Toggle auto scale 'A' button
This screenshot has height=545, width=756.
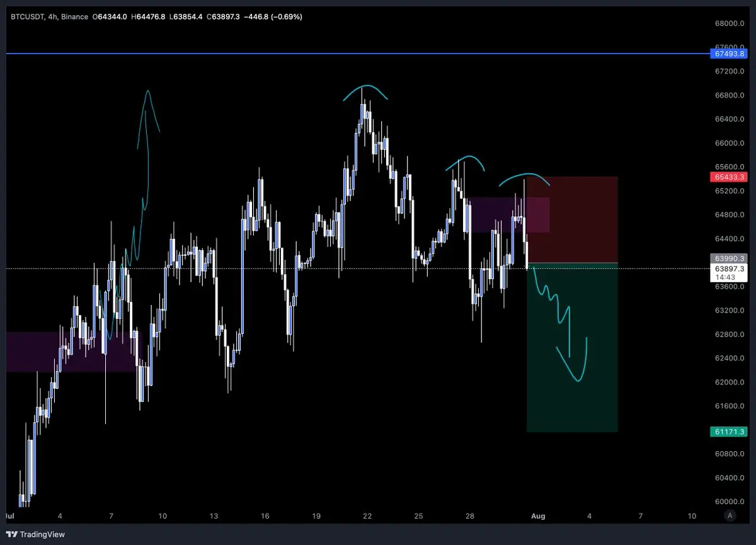730,515
